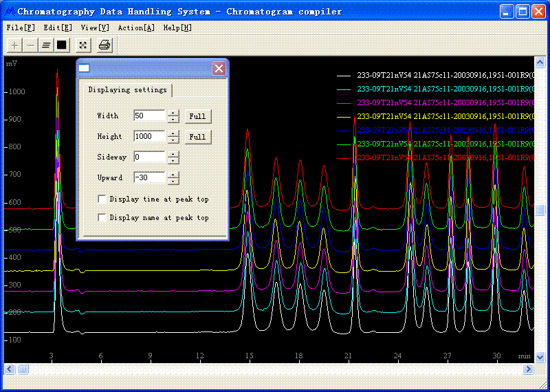The height and width of the screenshot is (392, 550).
Task: Click the printer icon in toolbar
Action: click(x=104, y=45)
